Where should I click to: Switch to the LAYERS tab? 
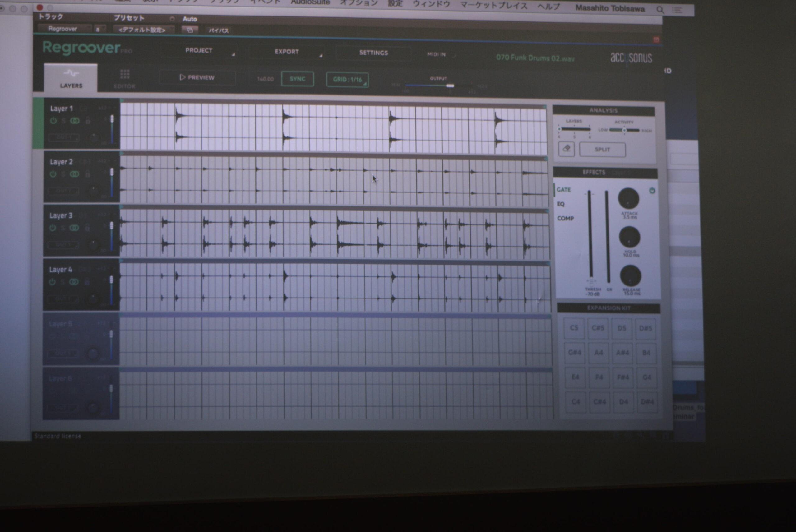click(71, 78)
